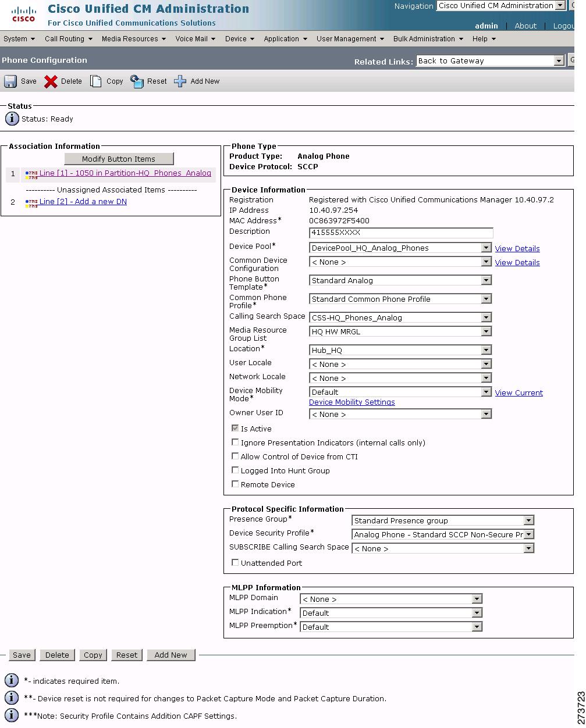This screenshot has height=728, width=586.
Task: Open the Device Security Profile dropdown
Action: [x=443, y=535]
